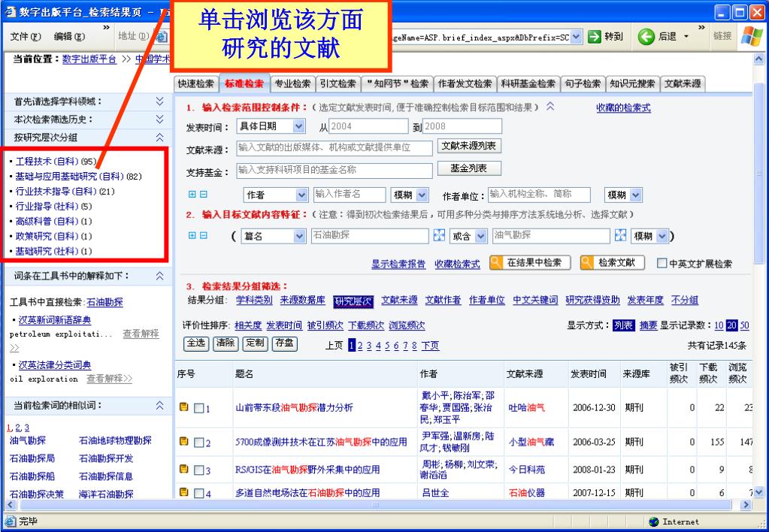Image resolution: width=769 pixels, height=532 pixels.
Task: Open article 山前带东段油气勘探潜力分析
Action: pyautogui.click(x=294, y=407)
